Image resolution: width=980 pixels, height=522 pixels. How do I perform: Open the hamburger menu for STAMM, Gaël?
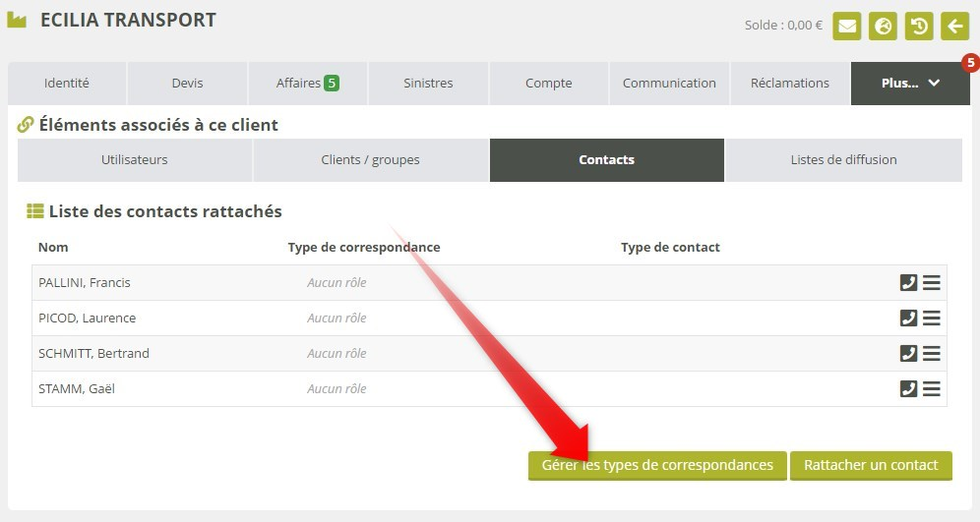[931, 389]
